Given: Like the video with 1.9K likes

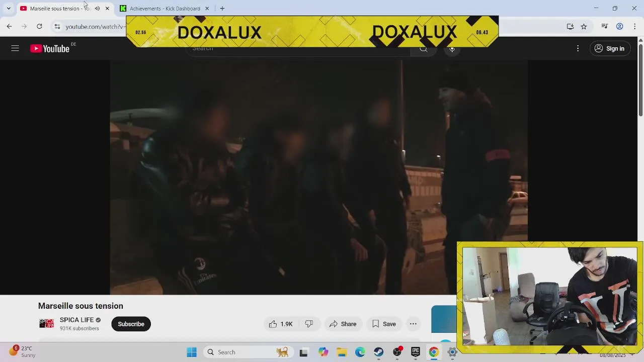Looking at the screenshot, I should pyautogui.click(x=281, y=324).
